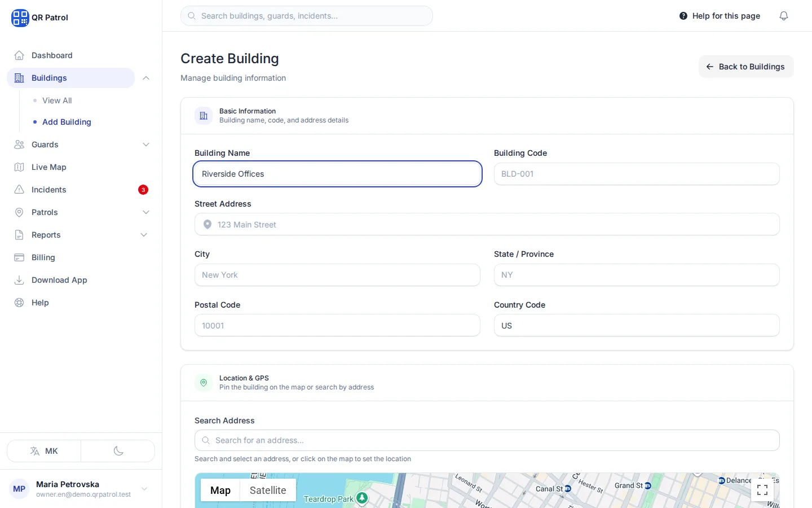Open the Maria Petrovska account dropdown
The image size is (812, 508).
point(81,489)
